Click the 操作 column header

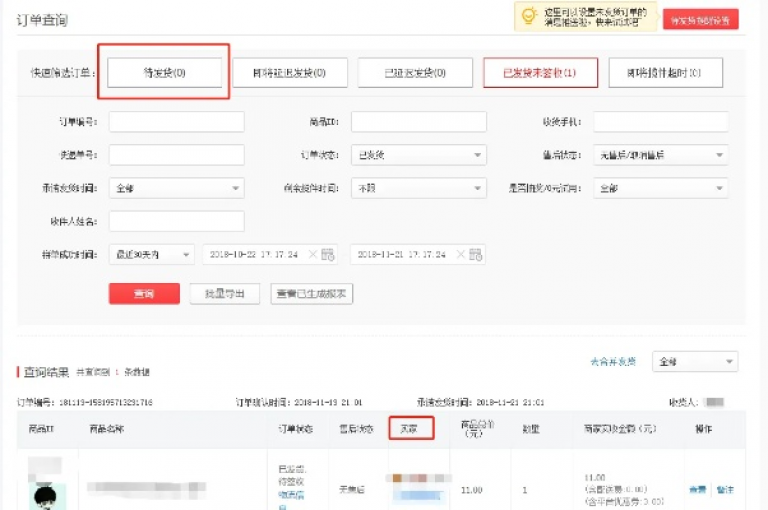coord(703,429)
